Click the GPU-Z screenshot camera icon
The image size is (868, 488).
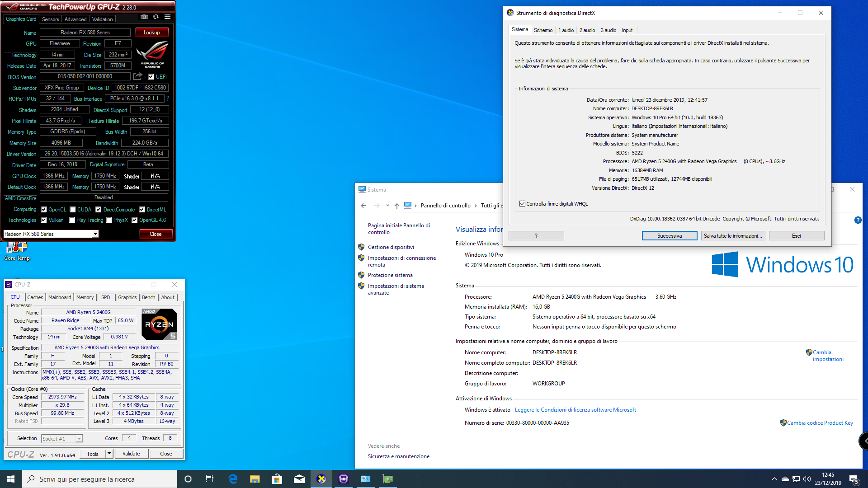pos(144,17)
